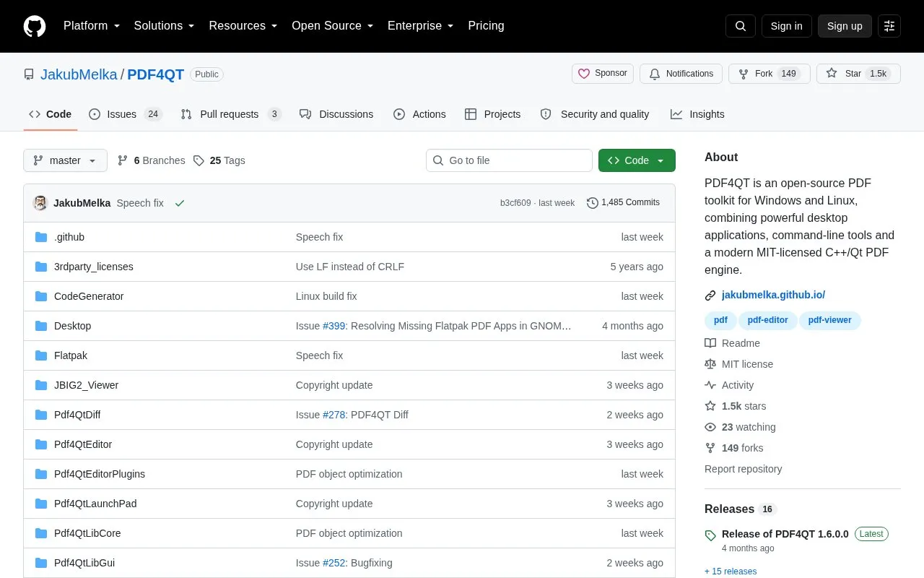The width and height of the screenshot is (924, 578).
Task: Click the GitHub logo in header
Action: click(x=35, y=26)
